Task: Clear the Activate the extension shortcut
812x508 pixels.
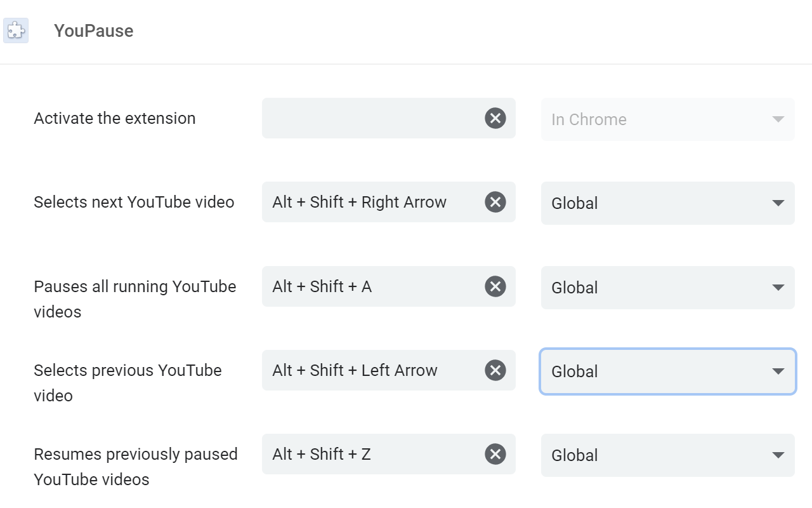Action: pyautogui.click(x=495, y=118)
